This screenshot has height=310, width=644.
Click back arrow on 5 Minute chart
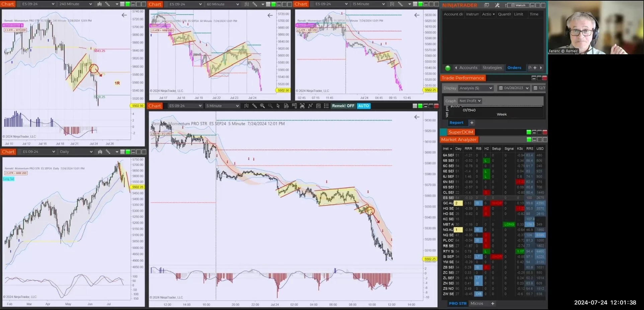(x=417, y=117)
